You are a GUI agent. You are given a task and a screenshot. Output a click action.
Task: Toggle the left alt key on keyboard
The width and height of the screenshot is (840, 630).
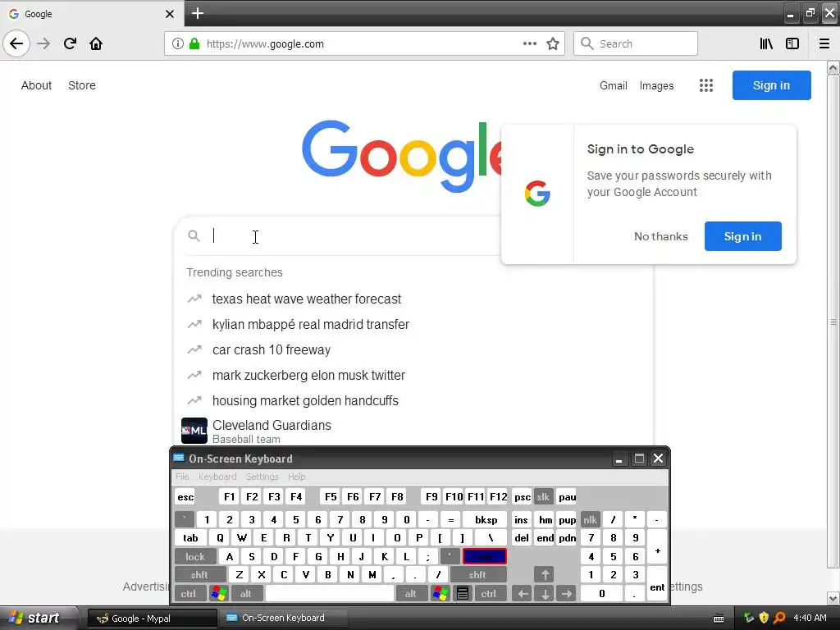point(246,593)
